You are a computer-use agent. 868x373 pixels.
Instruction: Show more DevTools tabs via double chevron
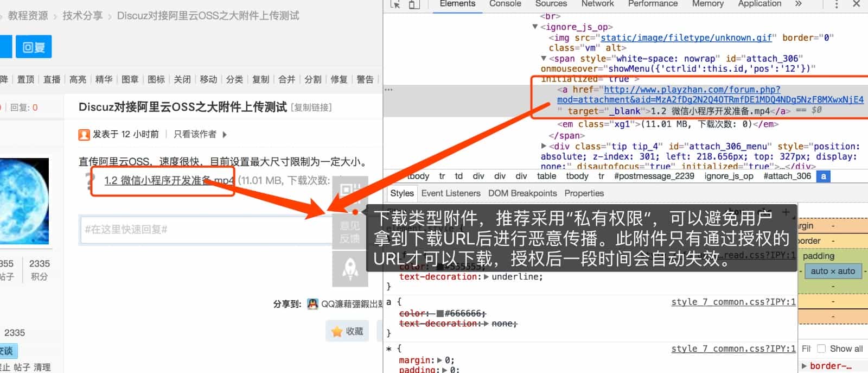(x=798, y=4)
